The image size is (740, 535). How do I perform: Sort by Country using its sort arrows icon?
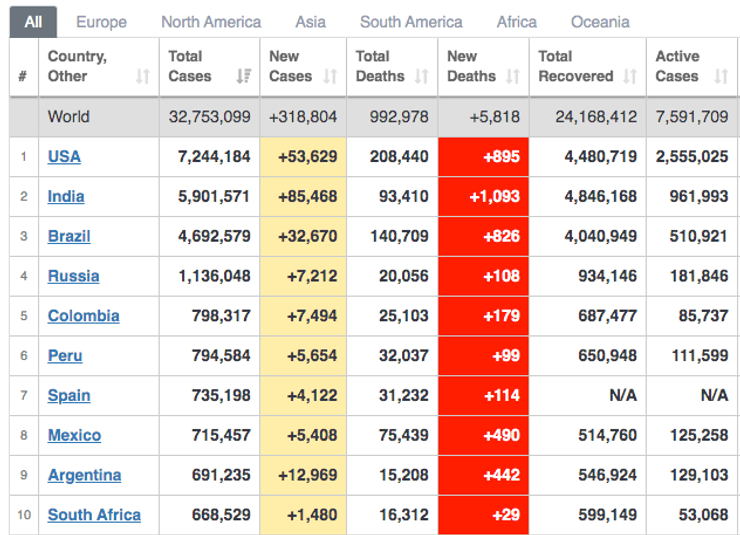(x=142, y=77)
